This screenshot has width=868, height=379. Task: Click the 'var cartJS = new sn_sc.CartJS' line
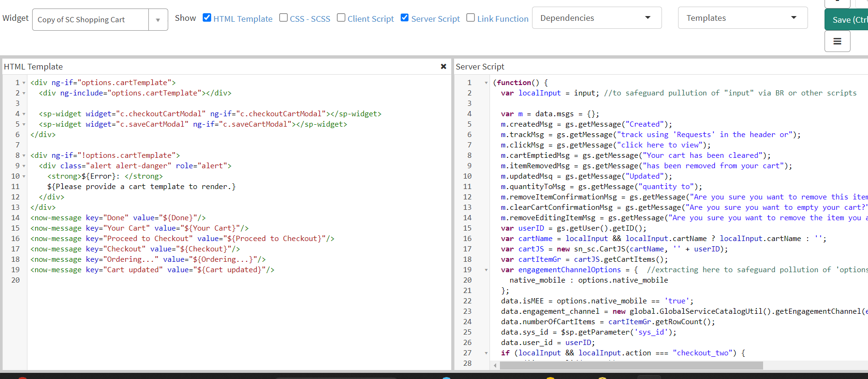click(x=614, y=249)
